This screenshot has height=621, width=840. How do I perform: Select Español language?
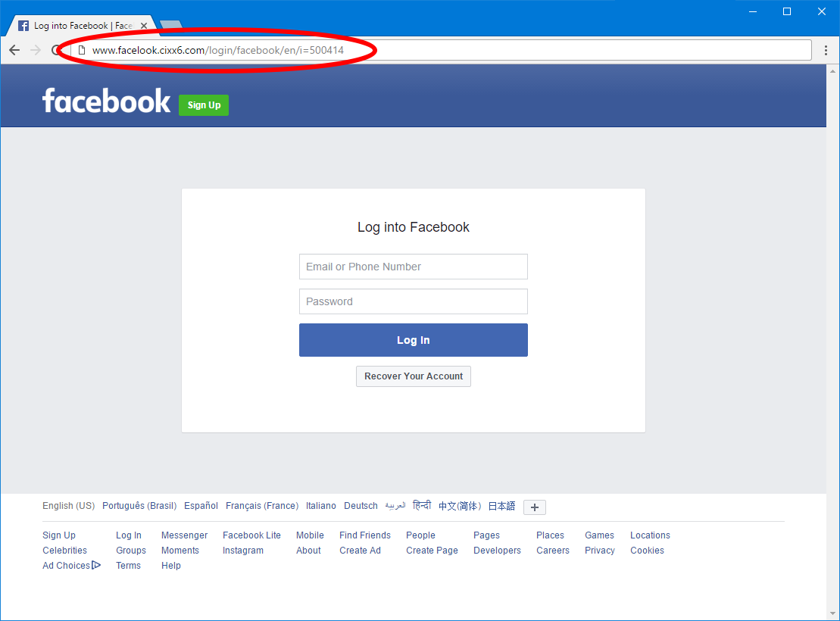click(x=201, y=506)
